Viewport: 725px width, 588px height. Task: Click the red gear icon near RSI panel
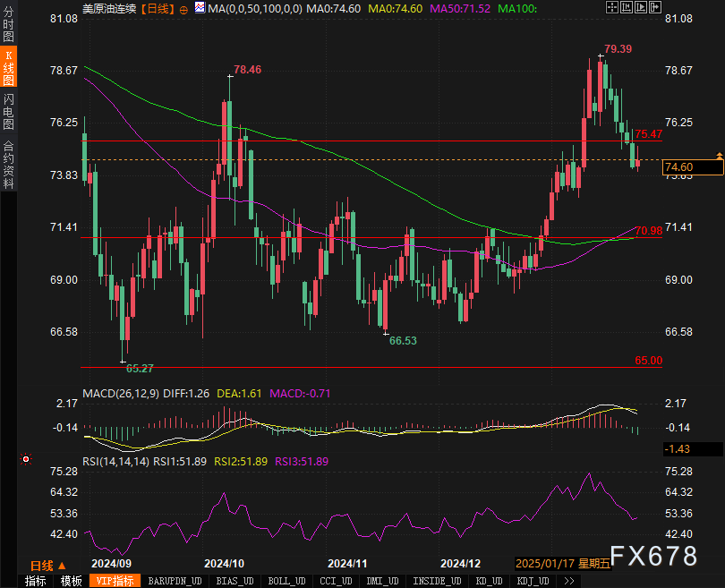(26, 460)
